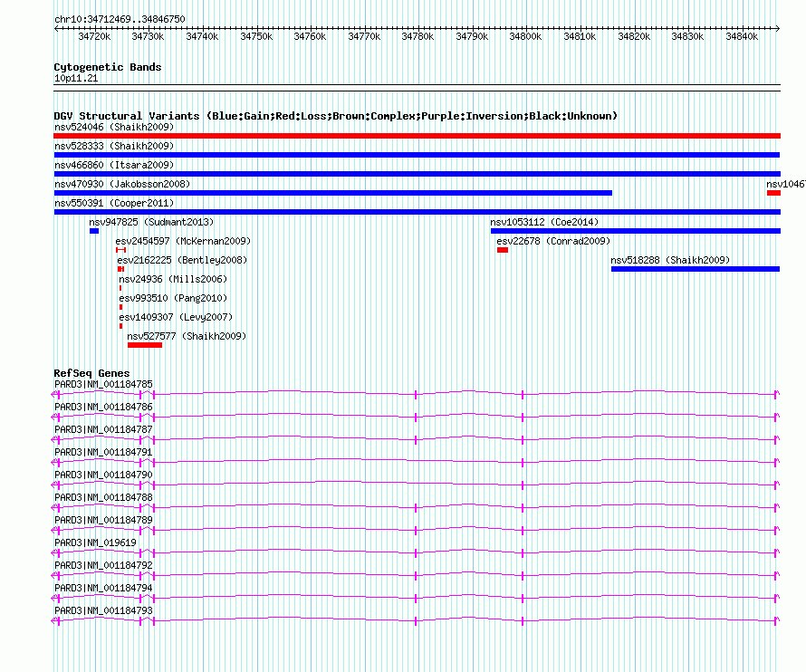Select PARD3|NM_001184786 transcript label

103,408
